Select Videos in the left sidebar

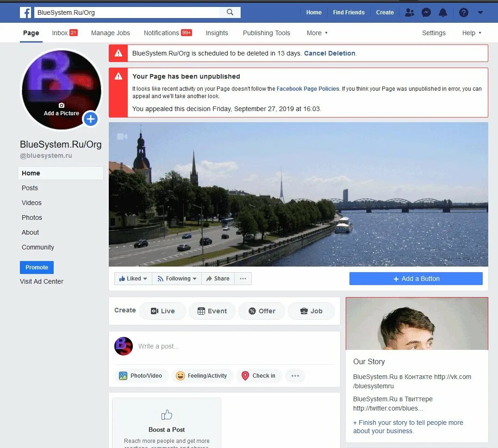32,203
